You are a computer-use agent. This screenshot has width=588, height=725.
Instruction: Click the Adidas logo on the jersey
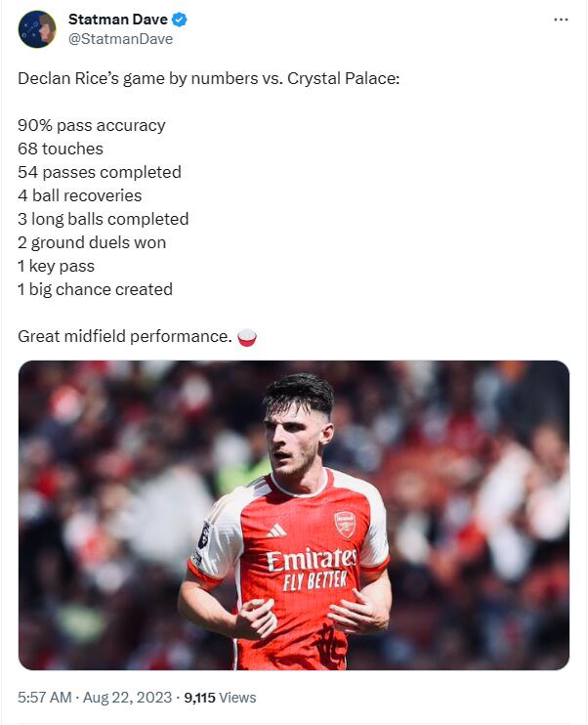[277, 530]
